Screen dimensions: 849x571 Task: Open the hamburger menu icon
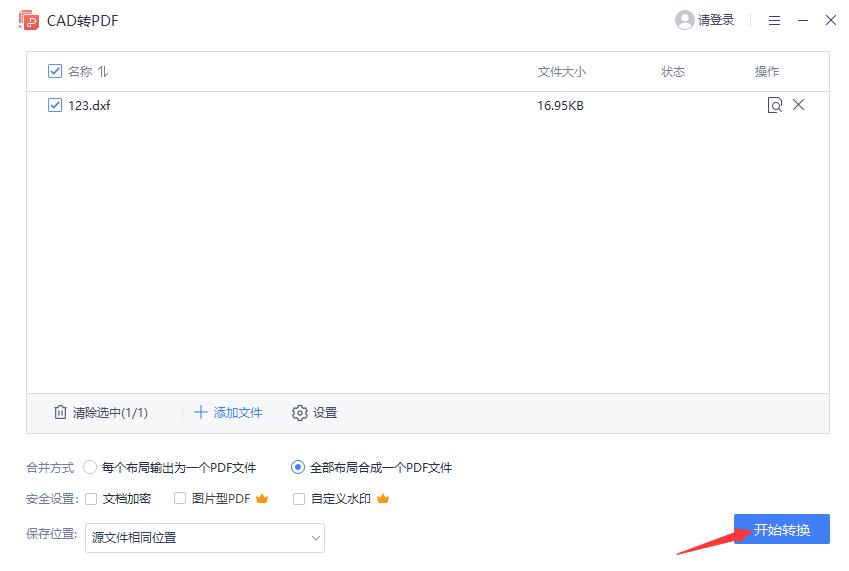(774, 21)
